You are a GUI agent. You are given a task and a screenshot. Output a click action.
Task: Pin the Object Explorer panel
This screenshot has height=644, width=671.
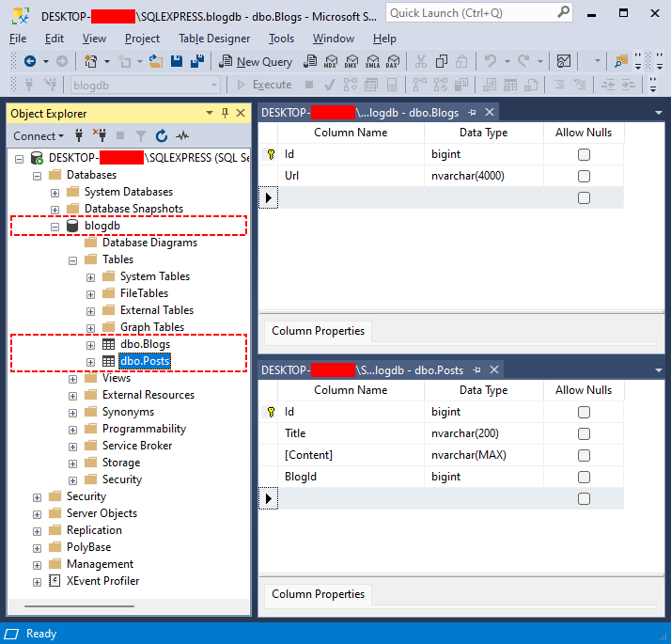(x=225, y=113)
